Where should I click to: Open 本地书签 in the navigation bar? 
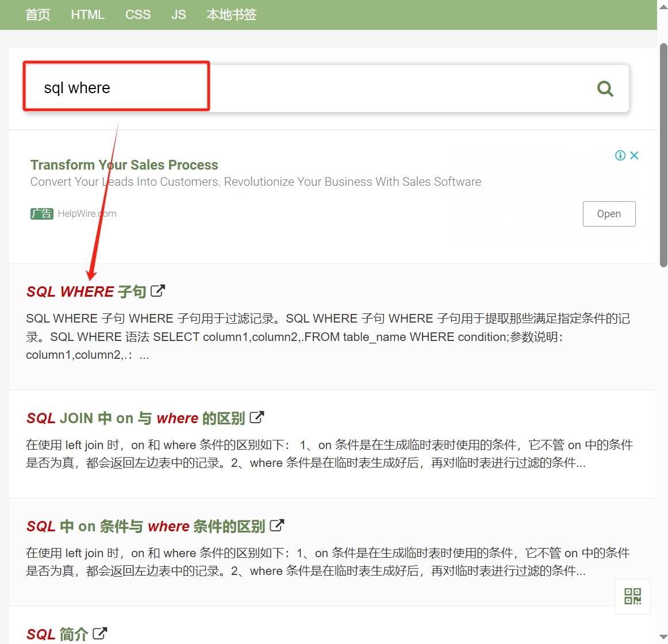(x=231, y=15)
